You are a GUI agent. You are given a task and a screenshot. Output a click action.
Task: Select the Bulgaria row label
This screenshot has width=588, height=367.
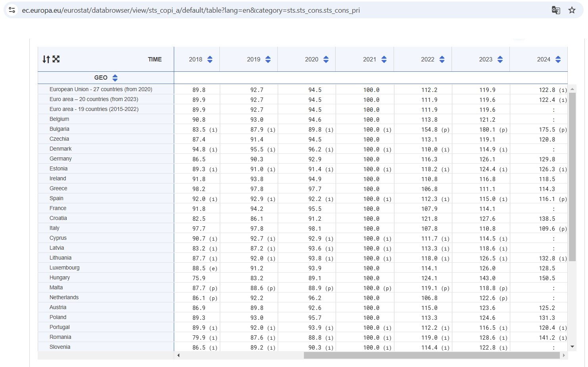click(x=59, y=129)
